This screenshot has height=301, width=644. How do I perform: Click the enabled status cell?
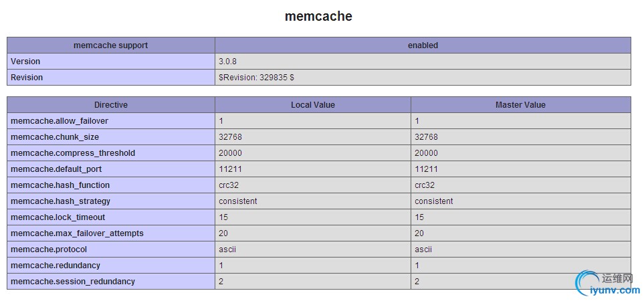pos(423,45)
